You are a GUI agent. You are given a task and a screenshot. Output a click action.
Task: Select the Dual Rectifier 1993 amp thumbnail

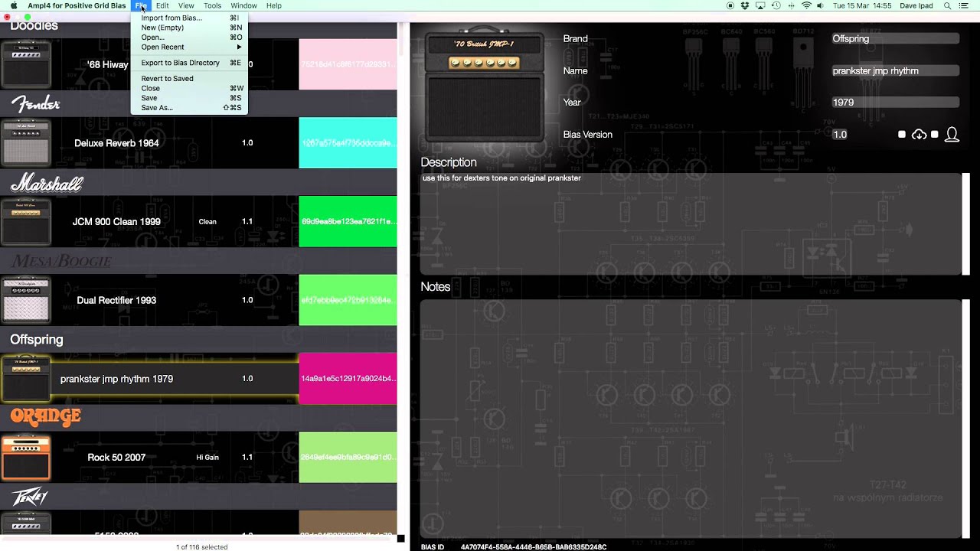pos(26,300)
